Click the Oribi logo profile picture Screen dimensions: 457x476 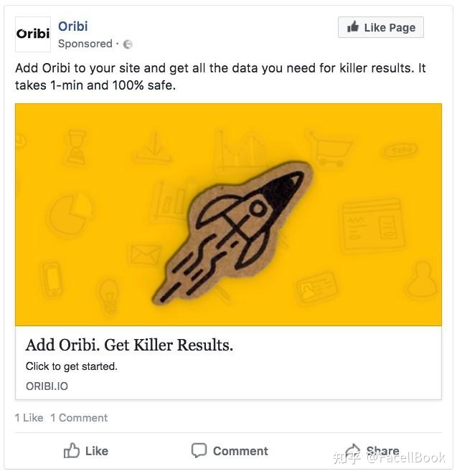point(33,34)
